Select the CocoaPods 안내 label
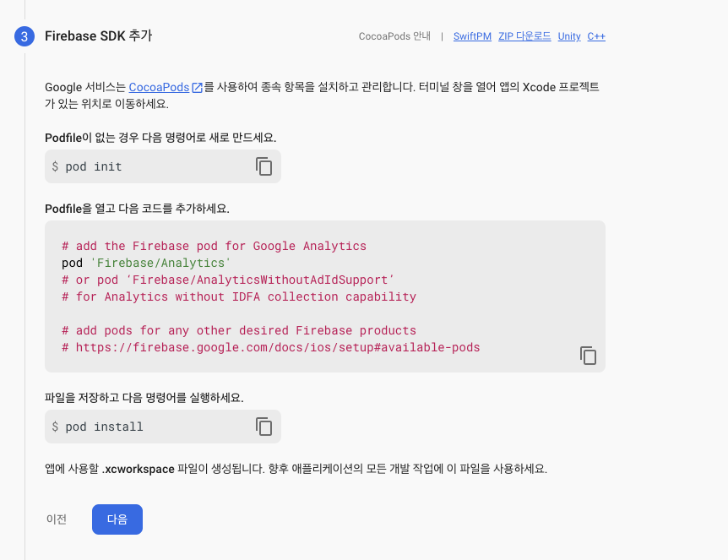Image resolution: width=728 pixels, height=560 pixels. [394, 36]
